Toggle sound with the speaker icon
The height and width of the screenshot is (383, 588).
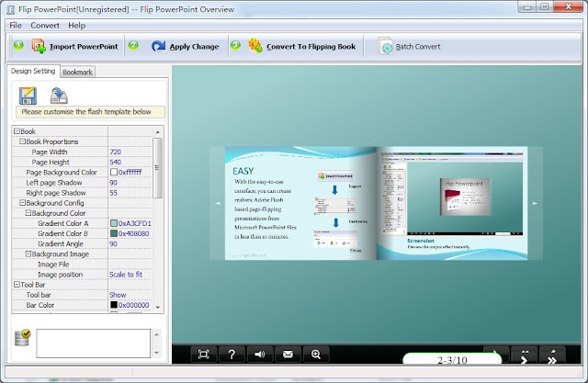[x=260, y=355]
